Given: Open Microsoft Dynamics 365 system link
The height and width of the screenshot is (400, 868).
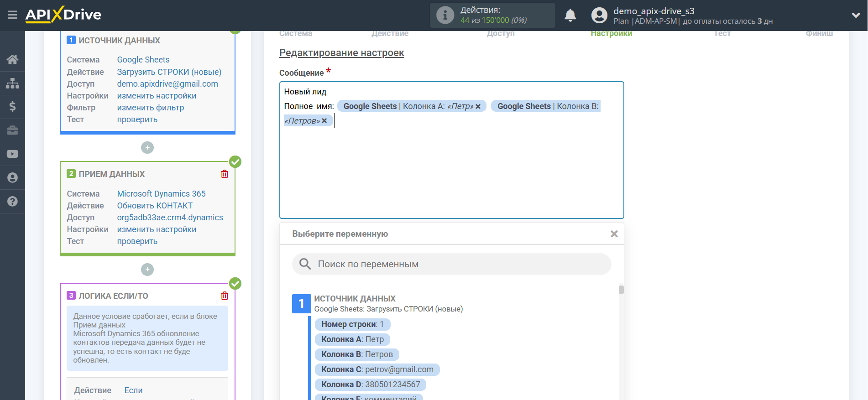Looking at the screenshot, I should [x=161, y=194].
